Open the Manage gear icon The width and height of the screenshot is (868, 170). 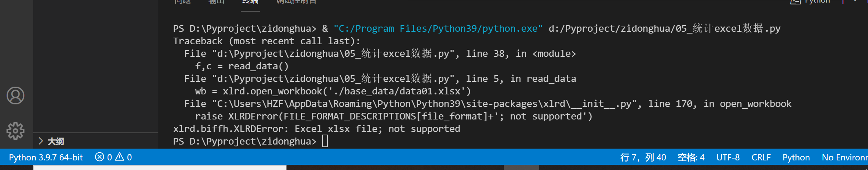tap(15, 131)
